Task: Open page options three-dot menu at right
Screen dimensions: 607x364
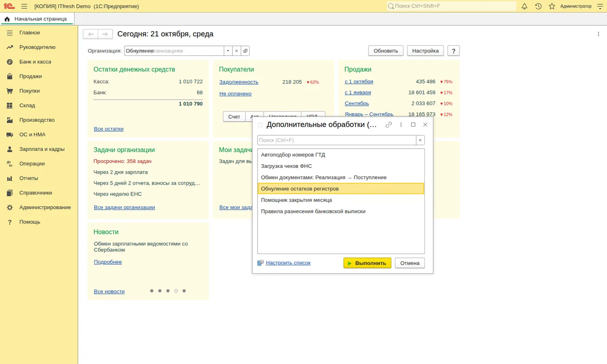Action: 599,34
